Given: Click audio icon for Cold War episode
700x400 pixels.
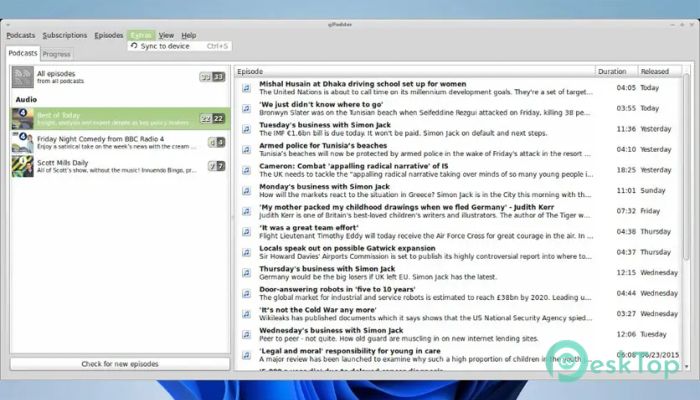Looking at the screenshot, I should click(x=246, y=314).
